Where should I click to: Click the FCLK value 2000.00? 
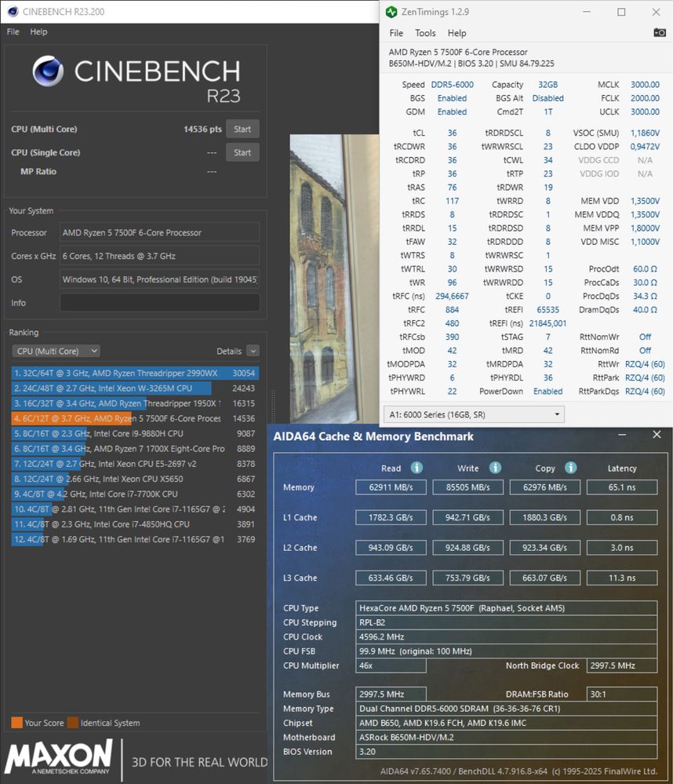pyautogui.click(x=645, y=98)
